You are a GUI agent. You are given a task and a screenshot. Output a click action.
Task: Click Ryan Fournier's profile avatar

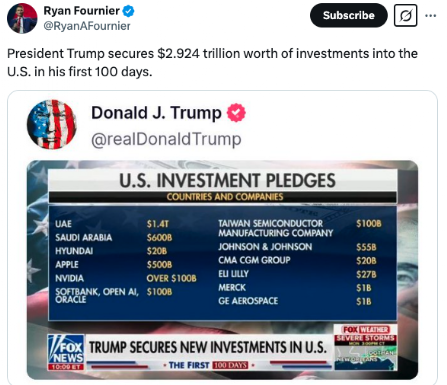coord(22,18)
